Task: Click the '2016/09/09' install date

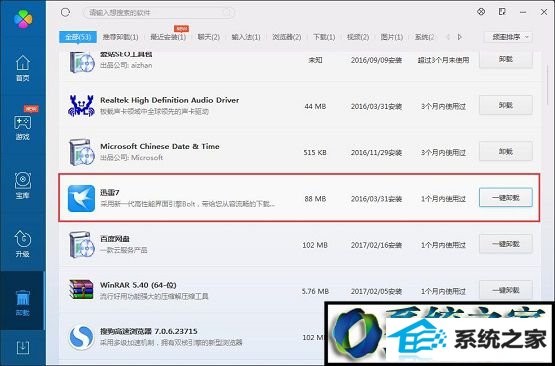Action: [x=376, y=60]
